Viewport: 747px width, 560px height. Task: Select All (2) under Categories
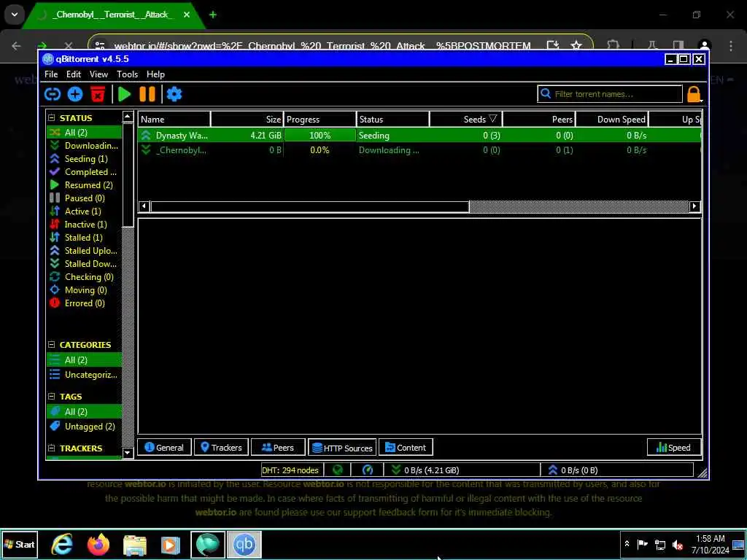tap(85, 360)
